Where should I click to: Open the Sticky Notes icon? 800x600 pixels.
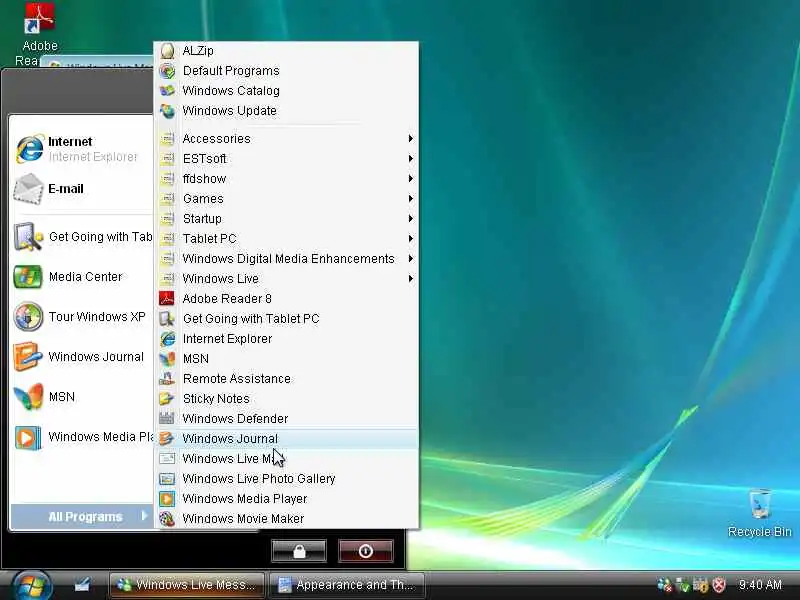pyautogui.click(x=167, y=398)
